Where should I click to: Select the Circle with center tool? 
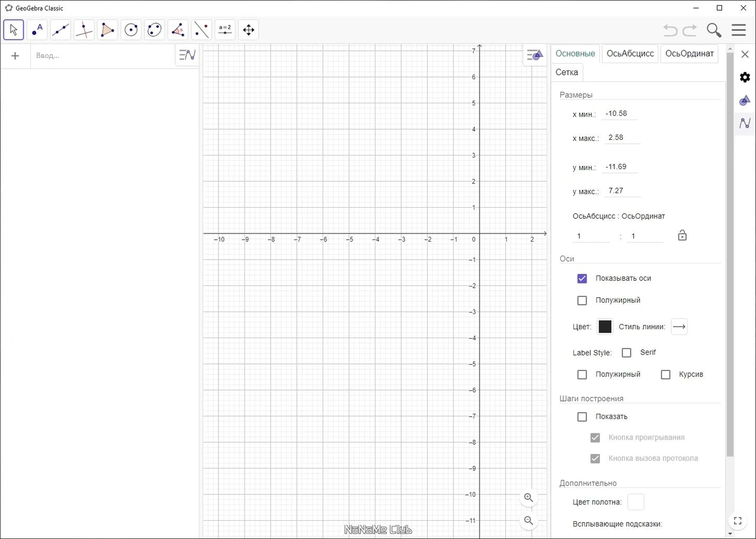pyautogui.click(x=131, y=30)
